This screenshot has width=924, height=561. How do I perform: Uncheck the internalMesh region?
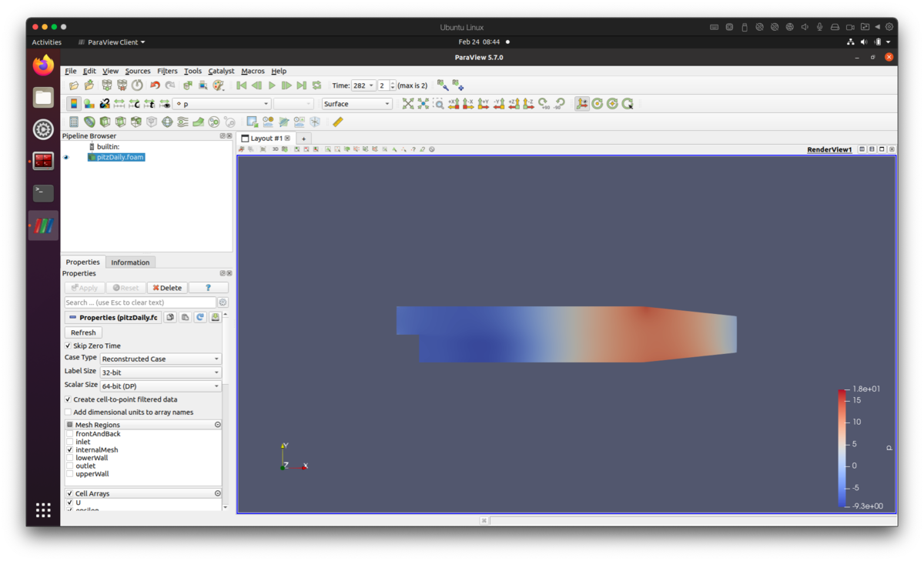click(70, 450)
